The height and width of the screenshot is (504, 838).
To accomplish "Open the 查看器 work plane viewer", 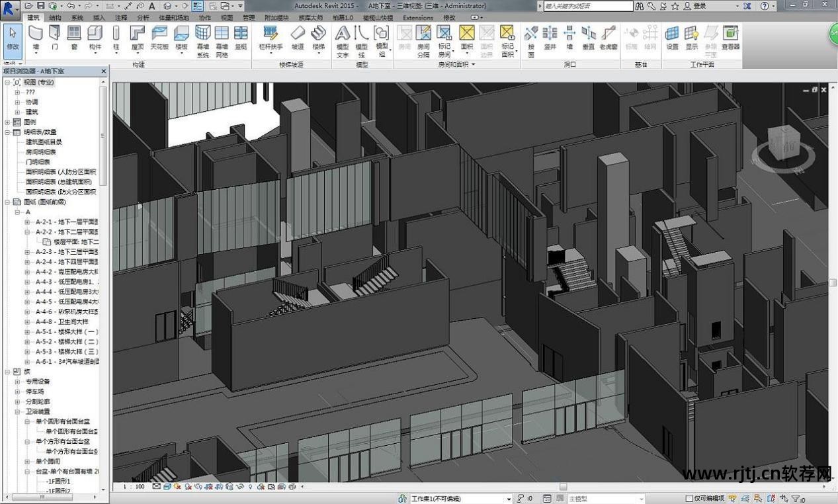I will point(730,38).
